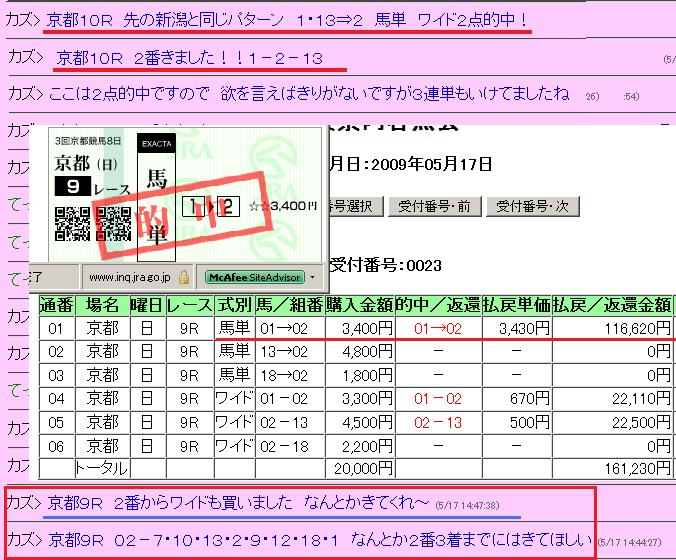The height and width of the screenshot is (560, 676).
Task: Click the timestamp 5/17 14:44:27
Action: (x=629, y=542)
